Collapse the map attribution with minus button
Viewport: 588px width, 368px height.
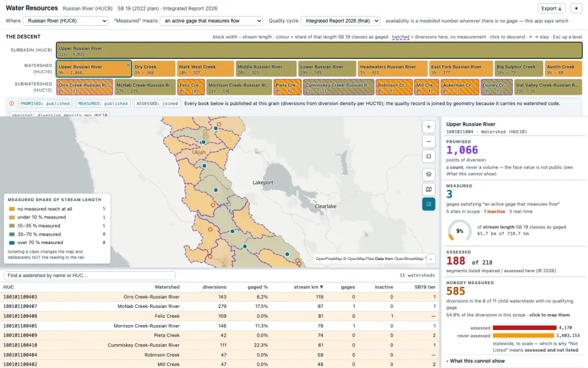click(431, 259)
